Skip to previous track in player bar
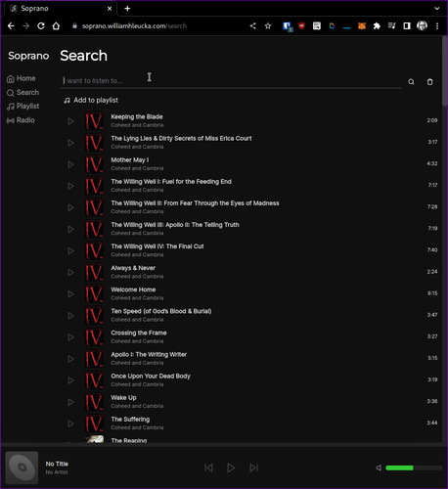 click(x=208, y=467)
